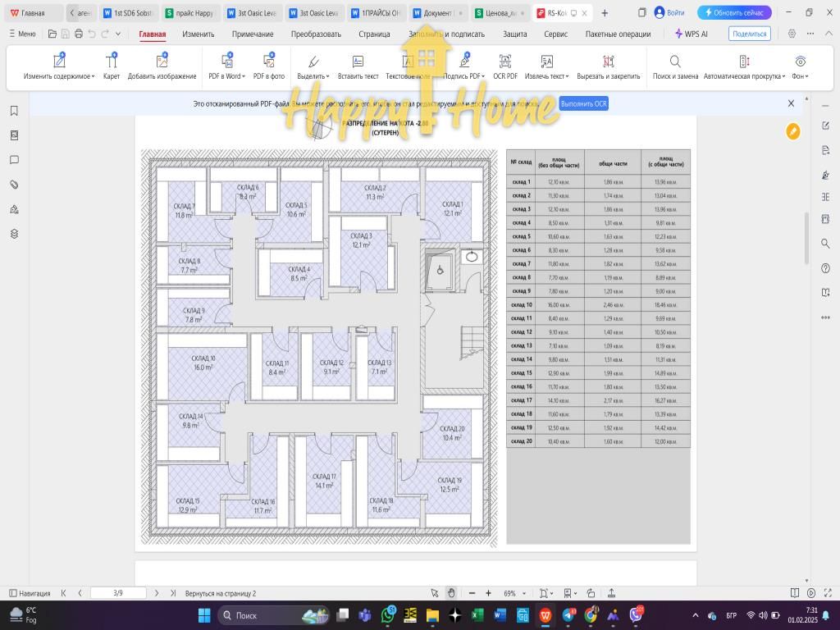Open the bookmarks panel in left sidebar
840x630 pixels.
tap(14, 111)
